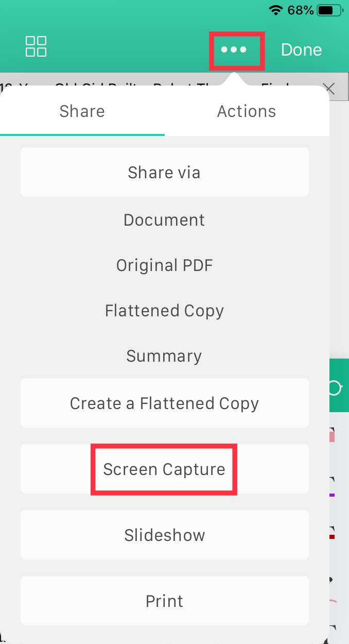This screenshot has height=644, width=349.
Task: Select the purple annotation marker at right edge
Action: 332,495
